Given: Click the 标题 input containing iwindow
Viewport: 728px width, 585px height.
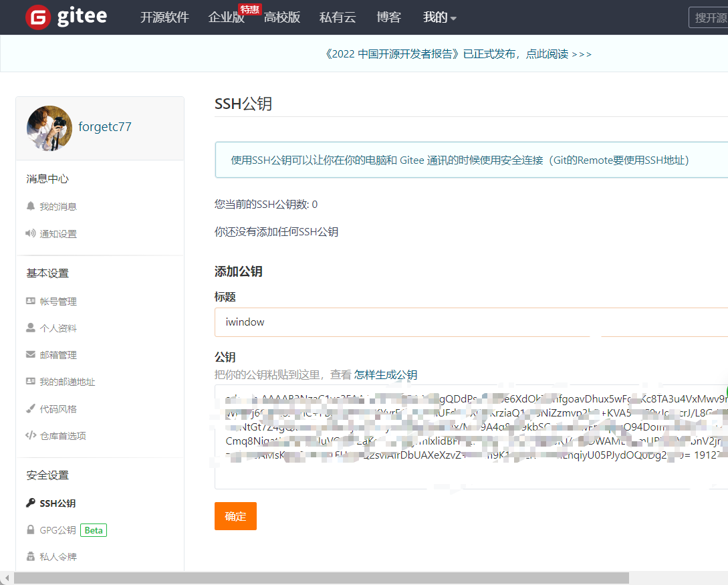Looking at the screenshot, I should tap(471, 322).
